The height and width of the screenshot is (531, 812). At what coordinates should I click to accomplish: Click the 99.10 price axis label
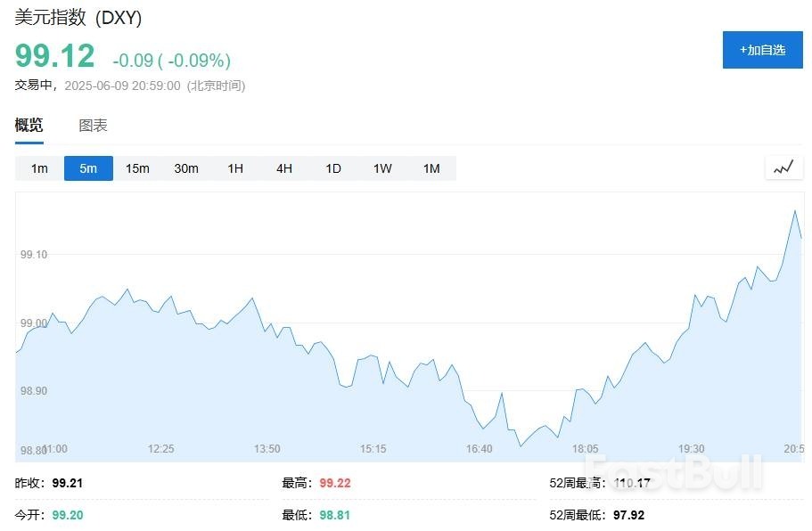click(x=33, y=255)
